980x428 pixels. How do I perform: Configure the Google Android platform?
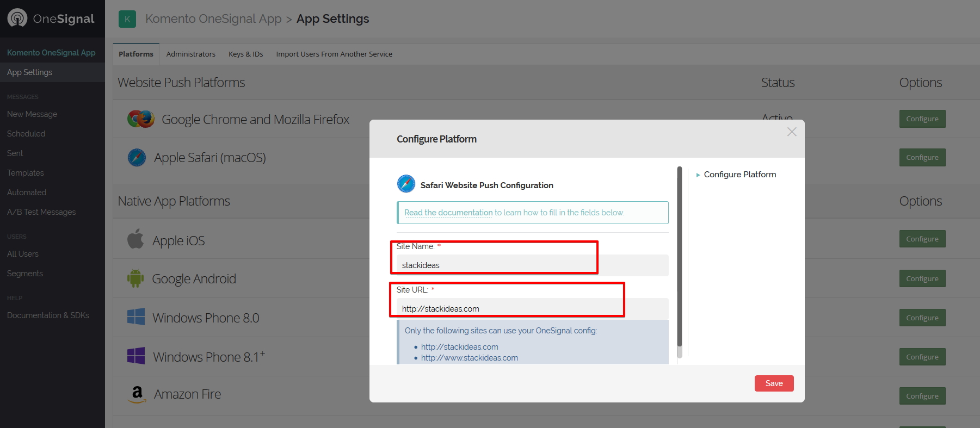pyautogui.click(x=922, y=278)
